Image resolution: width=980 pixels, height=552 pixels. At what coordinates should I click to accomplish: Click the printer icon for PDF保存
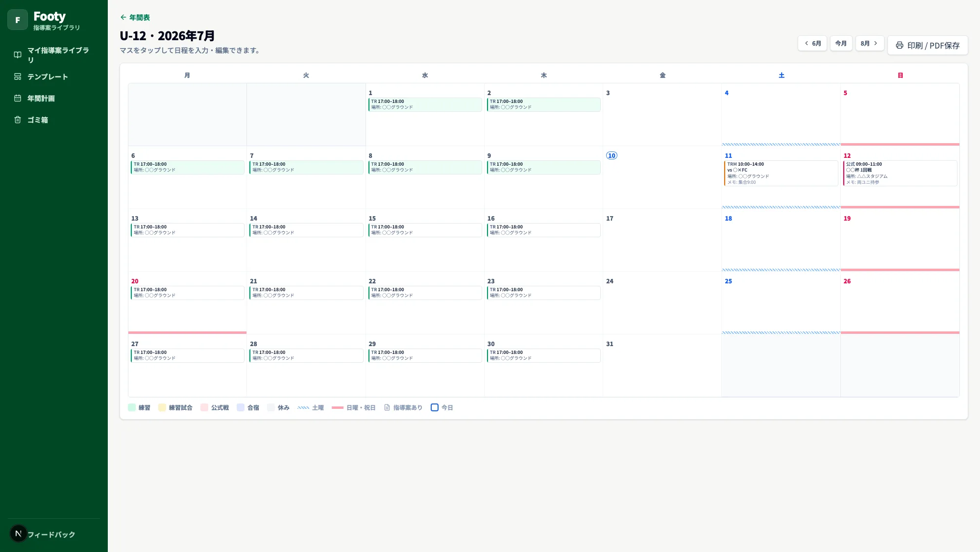900,45
